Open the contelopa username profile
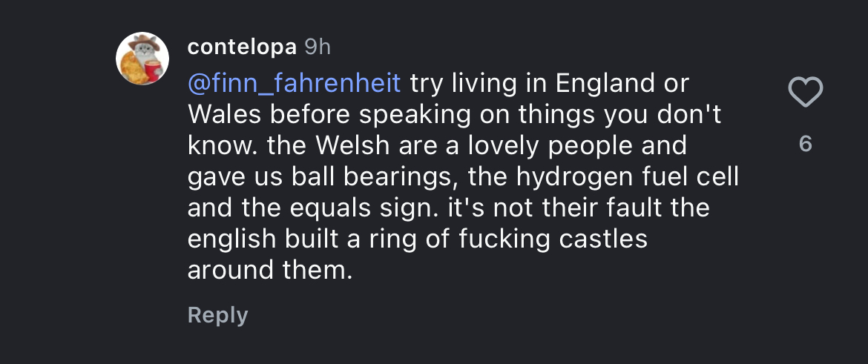Image resolution: width=868 pixels, height=364 pixels. (x=242, y=47)
